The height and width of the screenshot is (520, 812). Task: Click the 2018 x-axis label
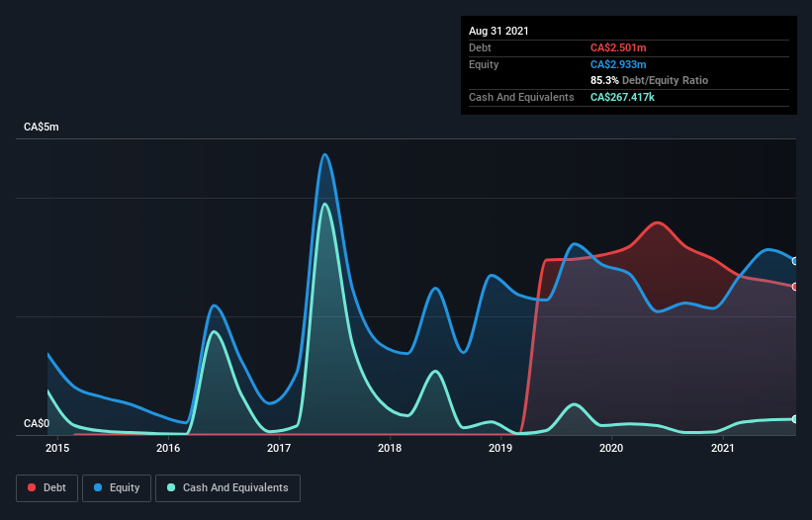[x=390, y=448]
